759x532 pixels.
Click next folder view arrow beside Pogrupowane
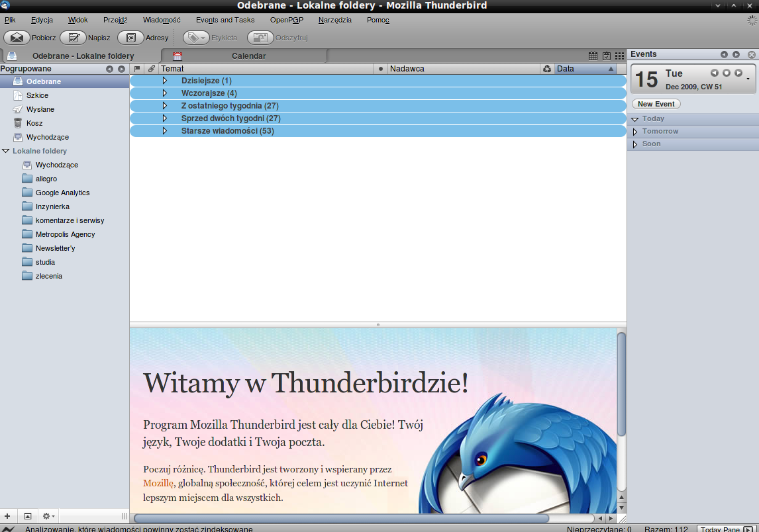(121, 69)
